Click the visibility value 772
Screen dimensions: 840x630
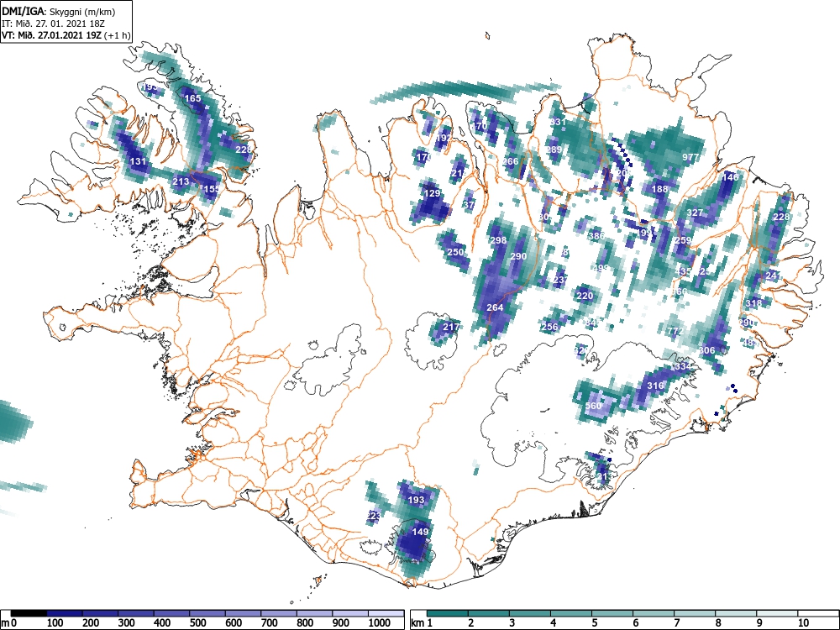coord(675,331)
